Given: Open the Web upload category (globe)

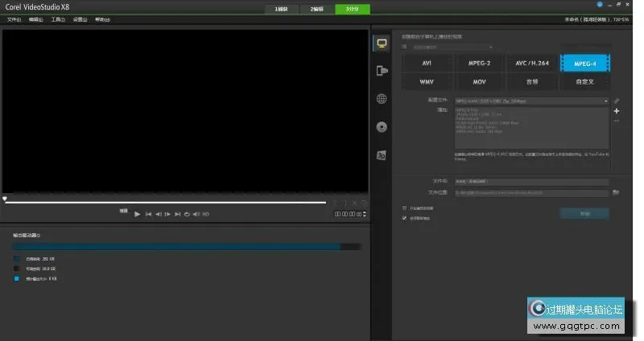Looking at the screenshot, I should 382,99.
